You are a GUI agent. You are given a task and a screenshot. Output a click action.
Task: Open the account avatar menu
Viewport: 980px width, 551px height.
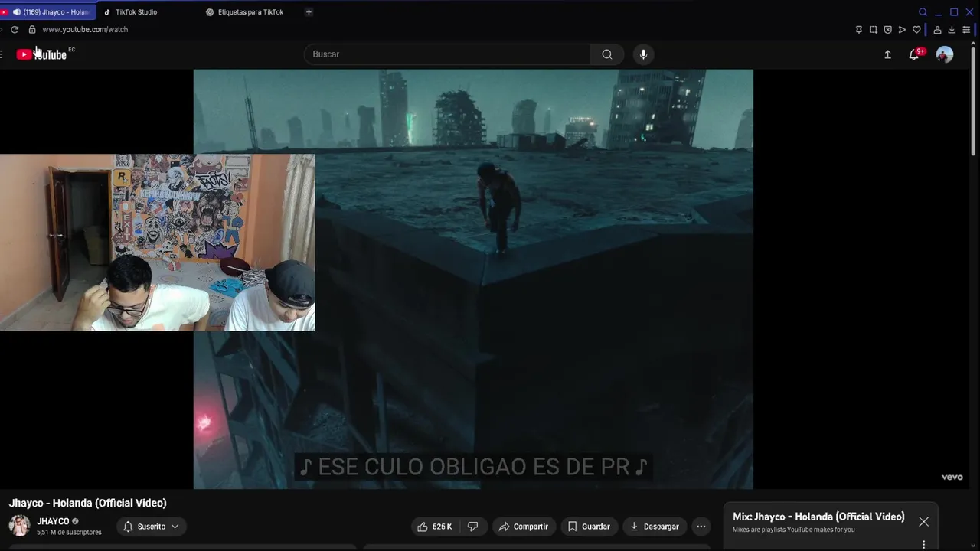[945, 54]
